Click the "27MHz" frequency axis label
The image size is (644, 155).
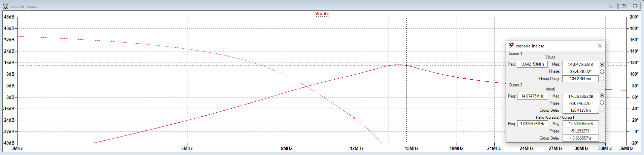pos(556,148)
